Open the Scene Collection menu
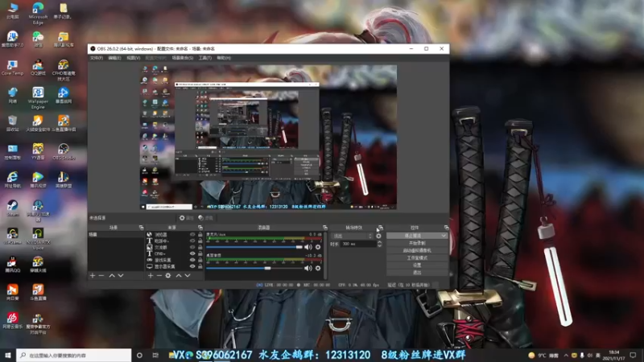644x362 pixels. (x=182, y=58)
